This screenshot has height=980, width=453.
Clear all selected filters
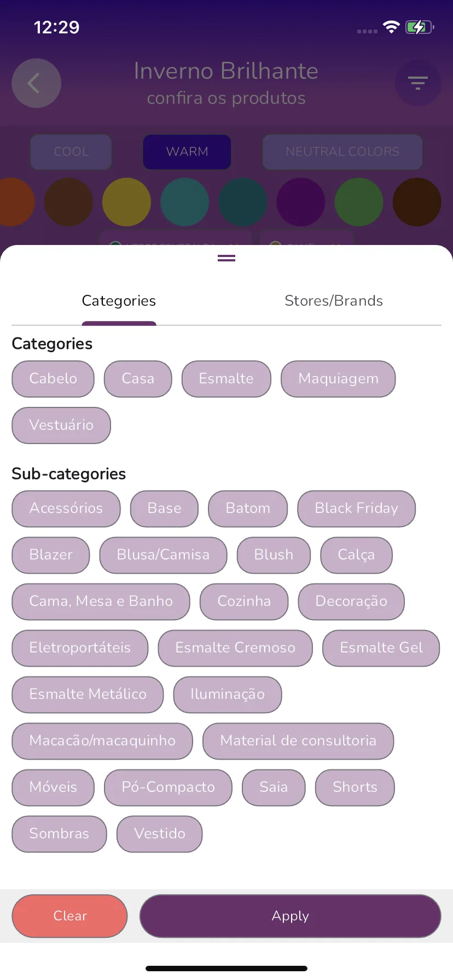tap(69, 916)
